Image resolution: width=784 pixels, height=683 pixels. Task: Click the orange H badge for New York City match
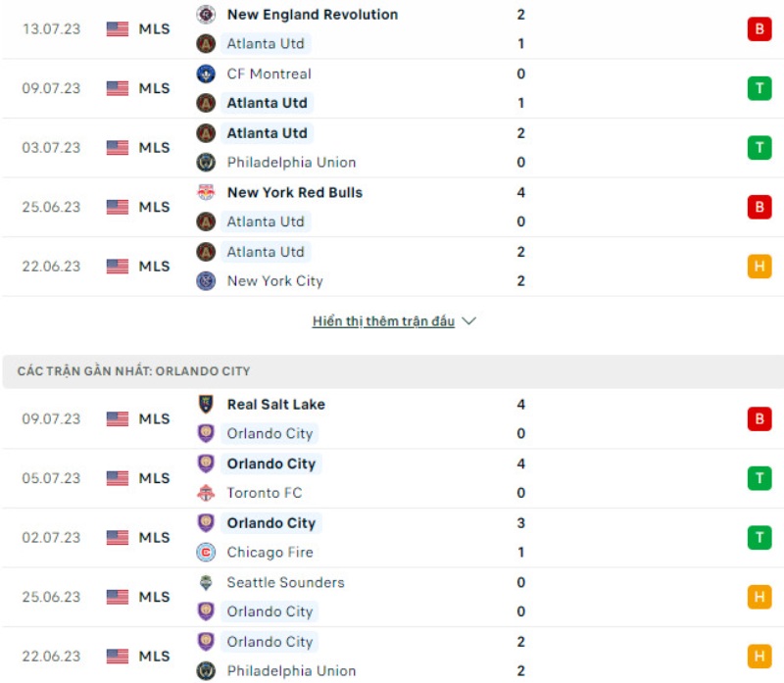point(759,267)
